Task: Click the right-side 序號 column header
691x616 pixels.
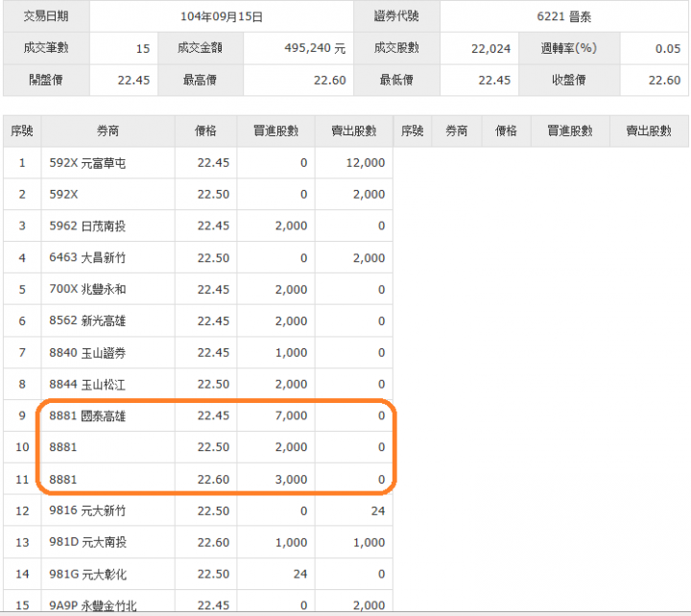Action: click(413, 130)
